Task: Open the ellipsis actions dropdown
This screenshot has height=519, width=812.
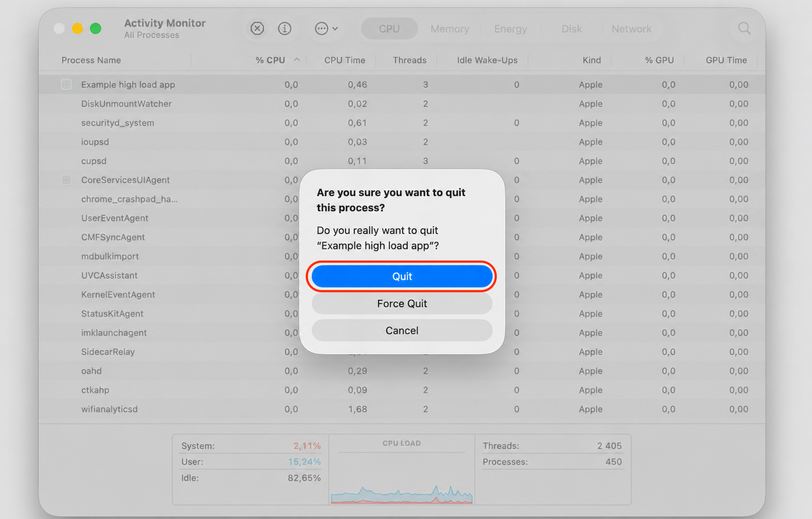Action: pos(327,28)
